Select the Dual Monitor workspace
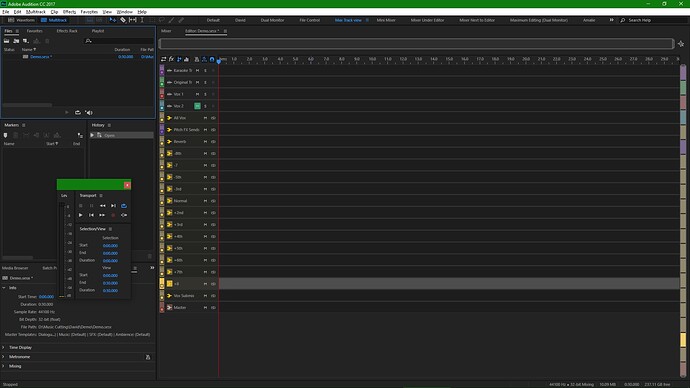 click(272, 20)
